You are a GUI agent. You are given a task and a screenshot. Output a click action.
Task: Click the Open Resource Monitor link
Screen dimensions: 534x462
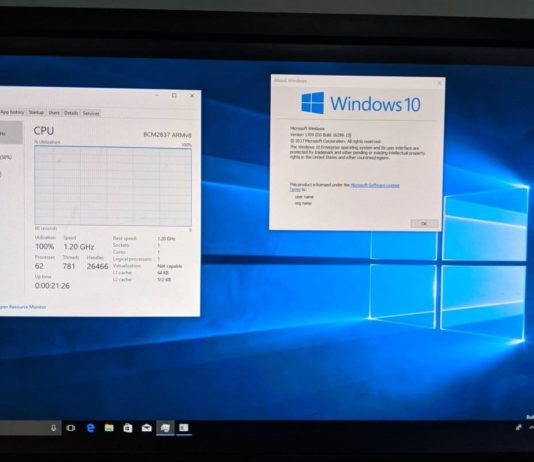(23, 307)
